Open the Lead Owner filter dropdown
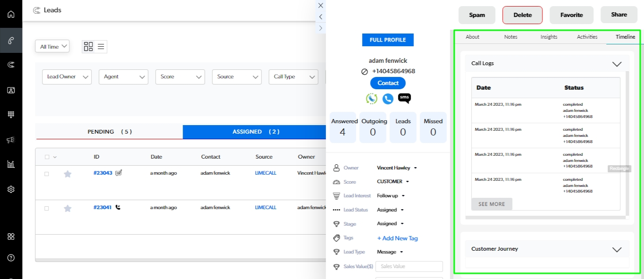This screenshot has width=644, height=279. pos(67,77)
